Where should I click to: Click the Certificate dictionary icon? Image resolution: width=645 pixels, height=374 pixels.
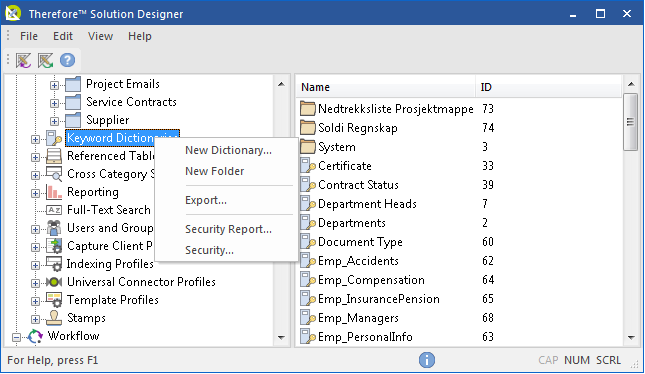click(308, 166)
